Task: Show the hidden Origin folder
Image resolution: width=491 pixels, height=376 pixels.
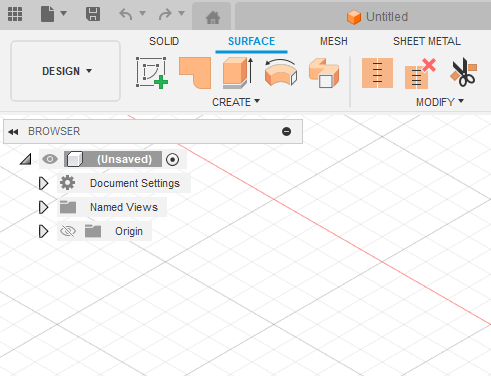Action: tap(68, 231)
